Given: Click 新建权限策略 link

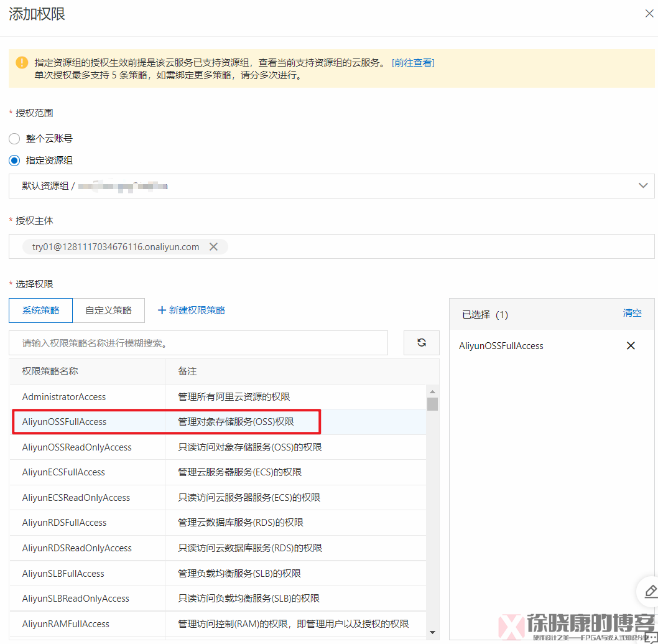Looking at the screenshot, I should coord(197,310).
